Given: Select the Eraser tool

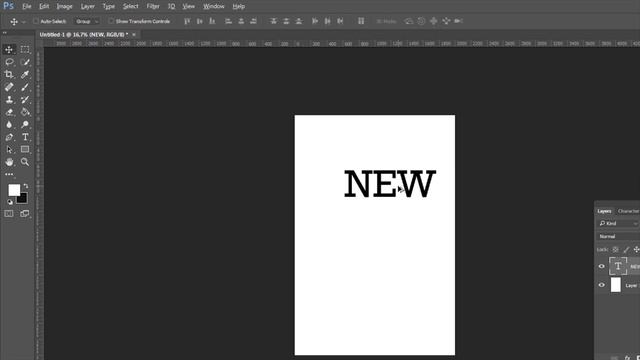Looking at the screenshot, I should pos(9,112).
